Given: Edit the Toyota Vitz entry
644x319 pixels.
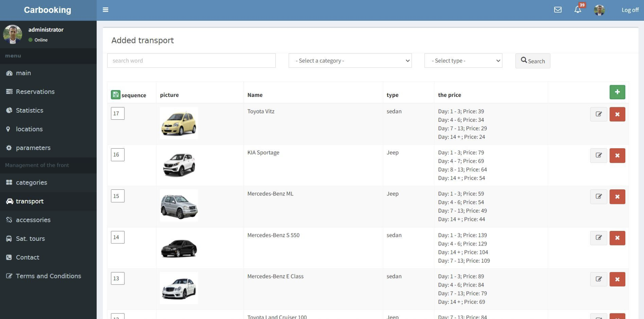Looking at the screenshot, I should [x=599, y=114].
